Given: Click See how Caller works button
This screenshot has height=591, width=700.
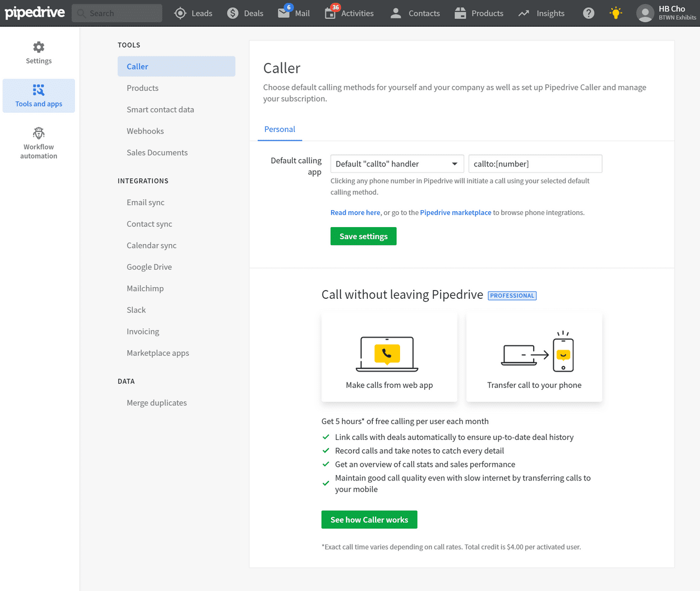Looking at the screenshot, I should tap(369, 520).
